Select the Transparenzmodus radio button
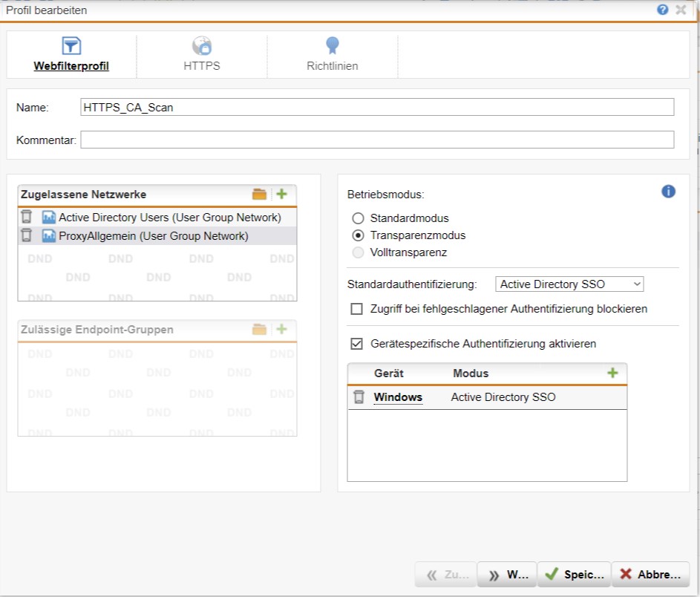 tap(359, 235)
